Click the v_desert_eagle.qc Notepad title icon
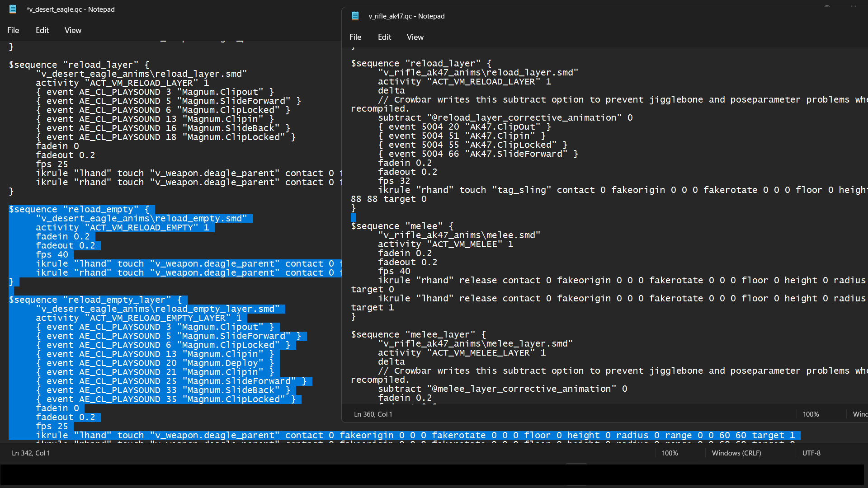Image resolution: width=868 pixels, height=488 pixels. coord(13,9)
